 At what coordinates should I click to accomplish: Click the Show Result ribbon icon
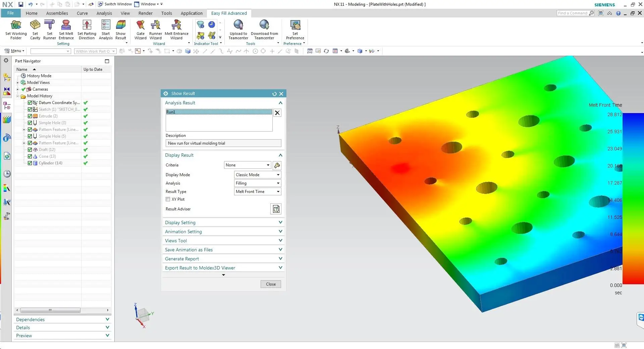point(121,30)
